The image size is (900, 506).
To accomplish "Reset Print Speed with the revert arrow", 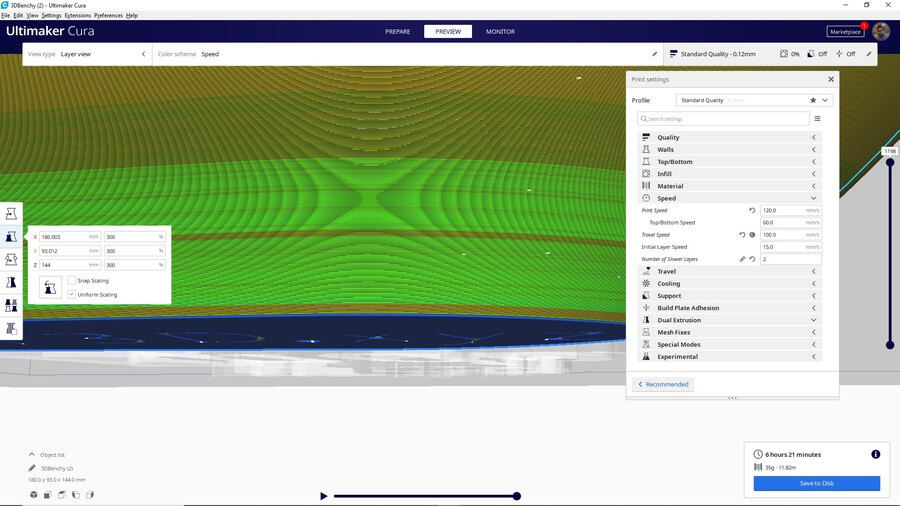I will point(752,211).
